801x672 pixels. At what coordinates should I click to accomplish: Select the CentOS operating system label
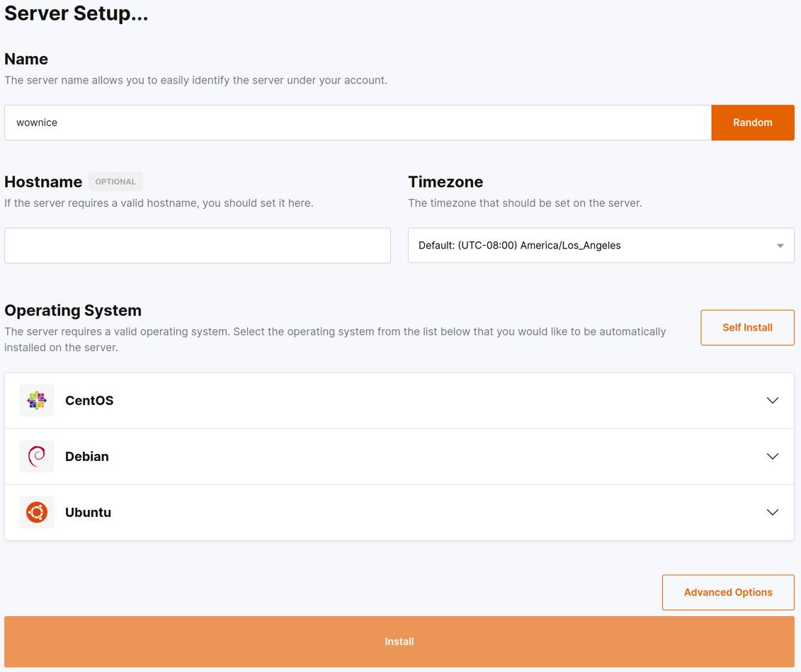pyautogui.click(x=89, y=401)
